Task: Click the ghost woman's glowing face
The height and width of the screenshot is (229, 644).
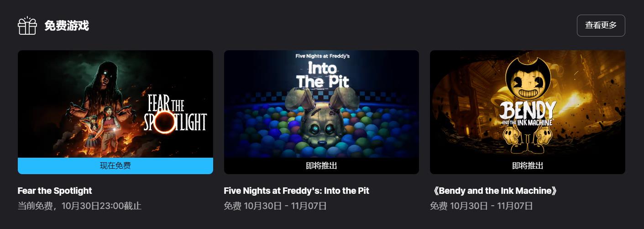Action: tap(105, 75)
